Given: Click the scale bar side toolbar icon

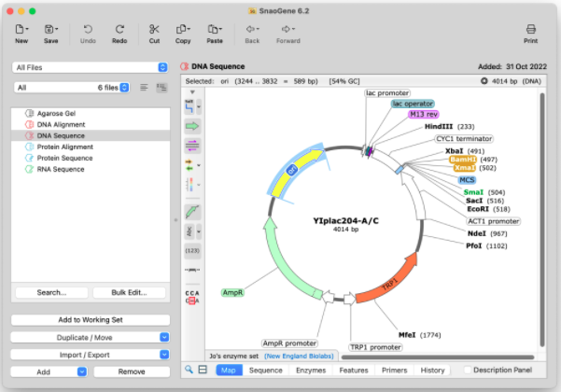Looking at the screenshot, I should [x=192, y=270].
